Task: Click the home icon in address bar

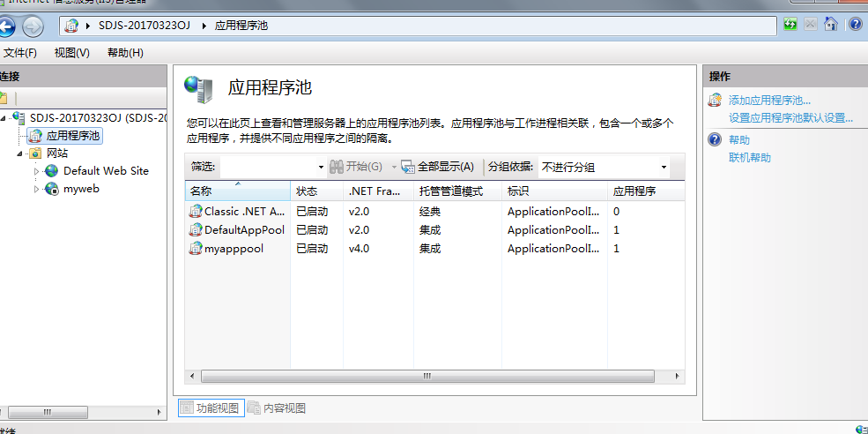Action: (830, 25)
